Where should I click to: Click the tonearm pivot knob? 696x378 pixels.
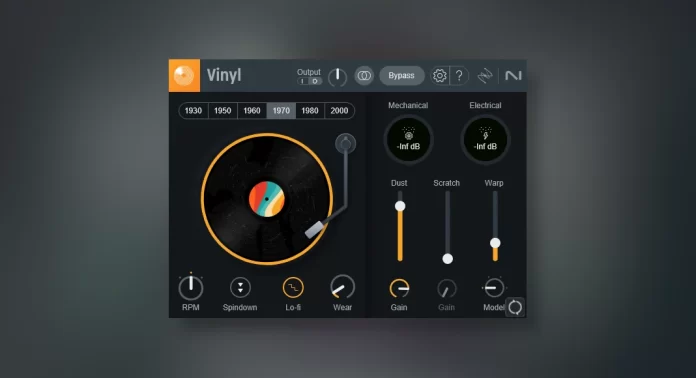(345, 144)
